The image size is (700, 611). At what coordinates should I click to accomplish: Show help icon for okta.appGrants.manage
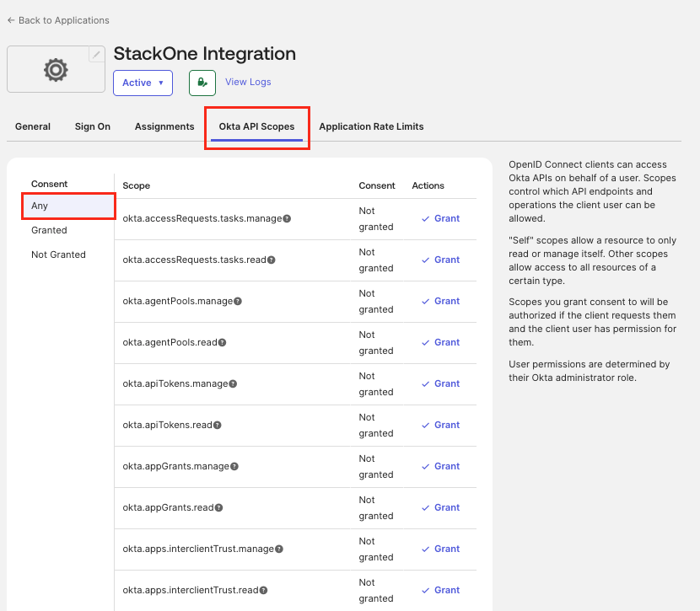[x=234, y=467]
